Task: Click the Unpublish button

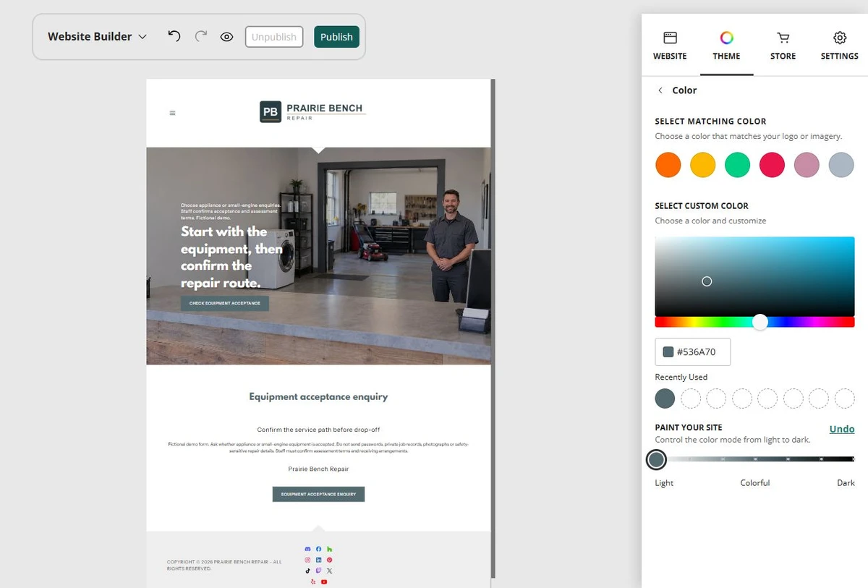Action: 274,37
